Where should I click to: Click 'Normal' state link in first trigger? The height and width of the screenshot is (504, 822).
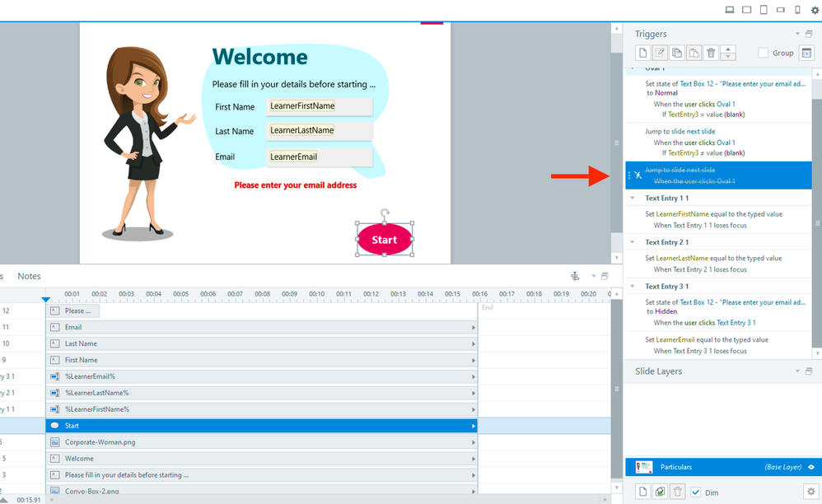click(x=666, y=93)
